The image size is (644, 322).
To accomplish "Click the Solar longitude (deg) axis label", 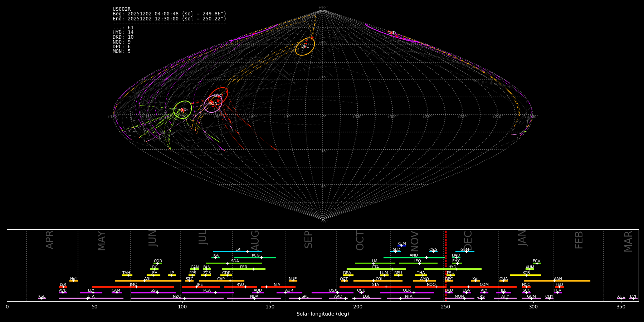I will [x=323, y=314].
